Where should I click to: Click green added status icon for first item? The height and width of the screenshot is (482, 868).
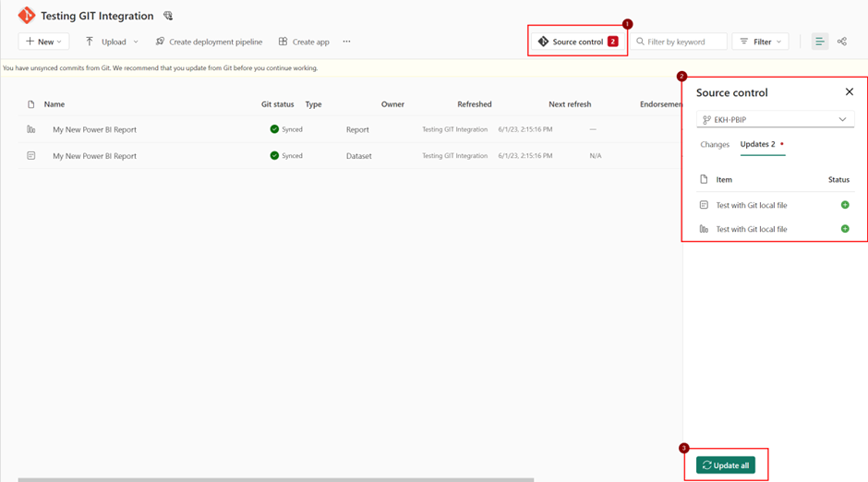coord(845,205)
